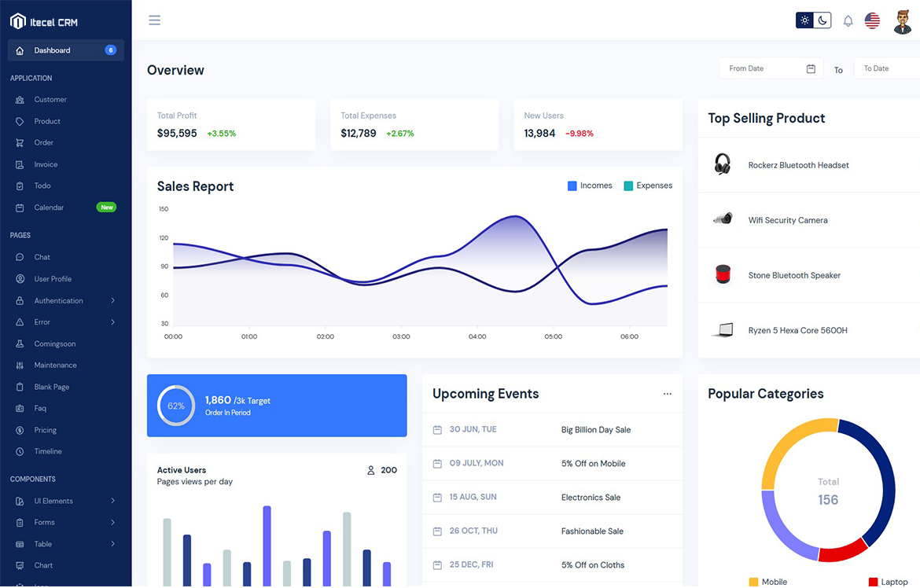Switch to light mode with sun icon
This screenshot has width=920, height=588.
pyautogui.click(x=805, y=20)
